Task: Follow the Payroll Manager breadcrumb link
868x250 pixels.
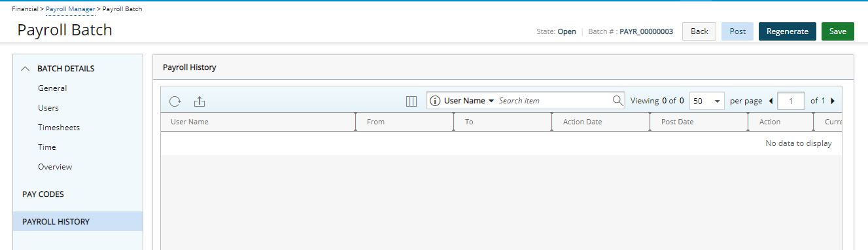Action: [x=71, y=9]
